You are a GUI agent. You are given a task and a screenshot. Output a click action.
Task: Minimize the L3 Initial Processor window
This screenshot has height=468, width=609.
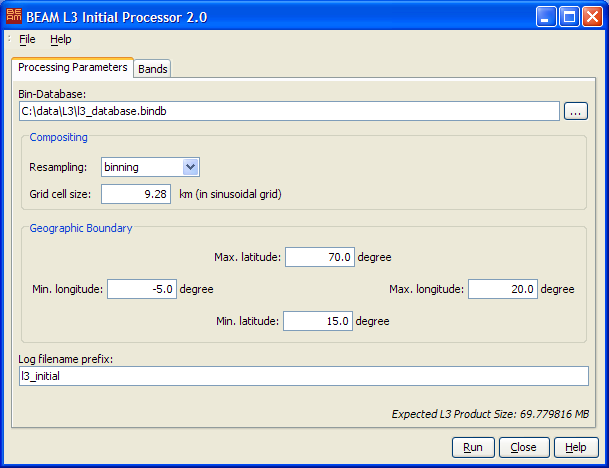point(546,16)
